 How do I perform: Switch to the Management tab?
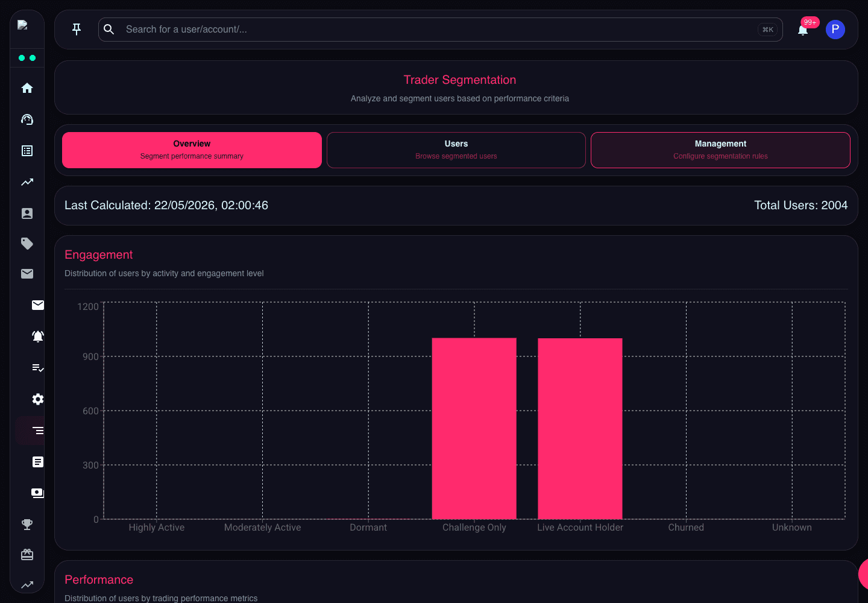click(x=720, y=150)
